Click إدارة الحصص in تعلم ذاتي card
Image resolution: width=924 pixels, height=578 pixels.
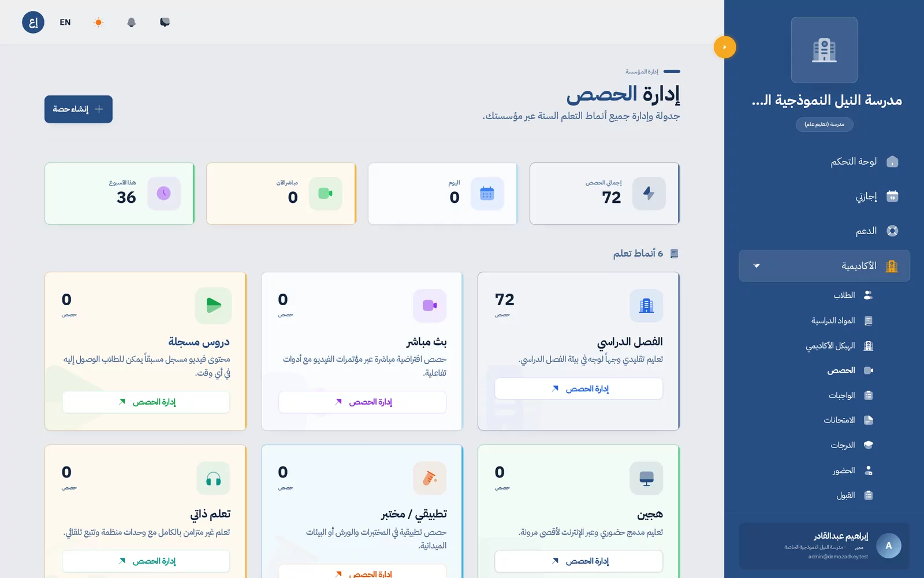click(146, 561)
